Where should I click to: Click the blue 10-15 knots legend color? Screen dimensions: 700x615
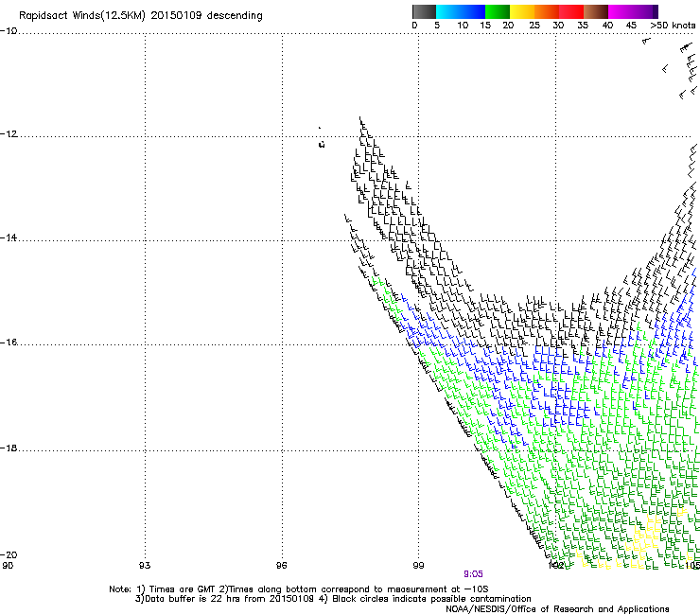point(473,11)
